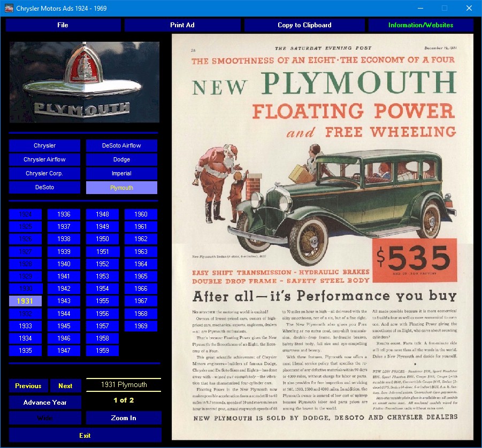This screenshot has width=482, height=448.
Task: Choose the year 1964
Action: (x=141, y=264)
